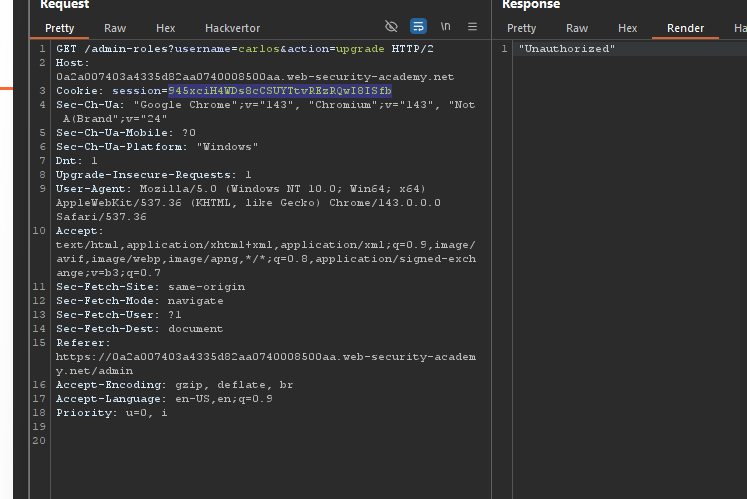Click the Accept-Language en-US header line

click(x=164, y=399)
